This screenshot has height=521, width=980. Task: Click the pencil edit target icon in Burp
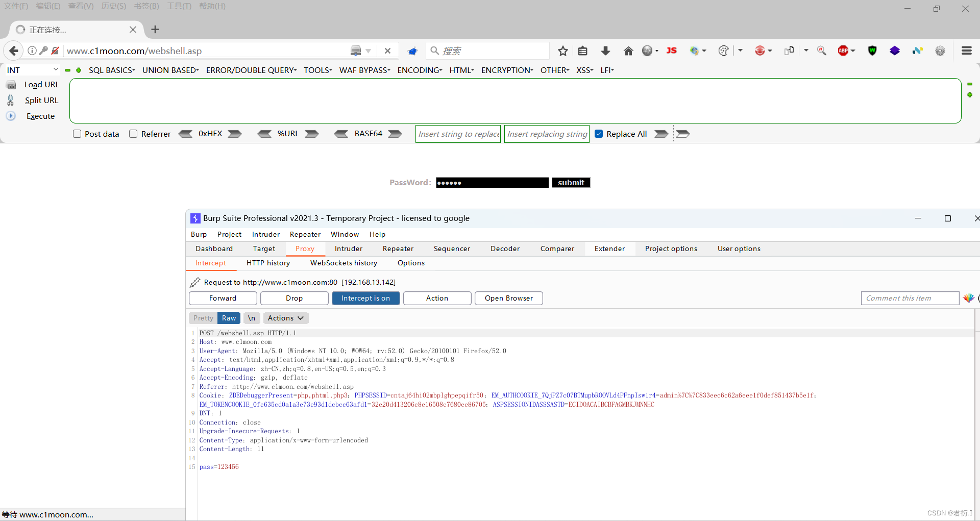(x=195, y=282)
